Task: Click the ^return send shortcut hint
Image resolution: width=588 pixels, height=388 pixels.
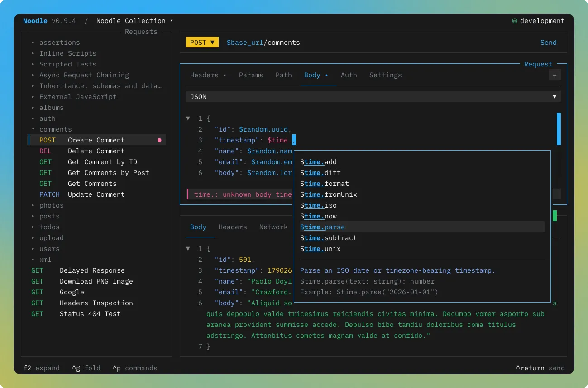Action: [540, 368]
